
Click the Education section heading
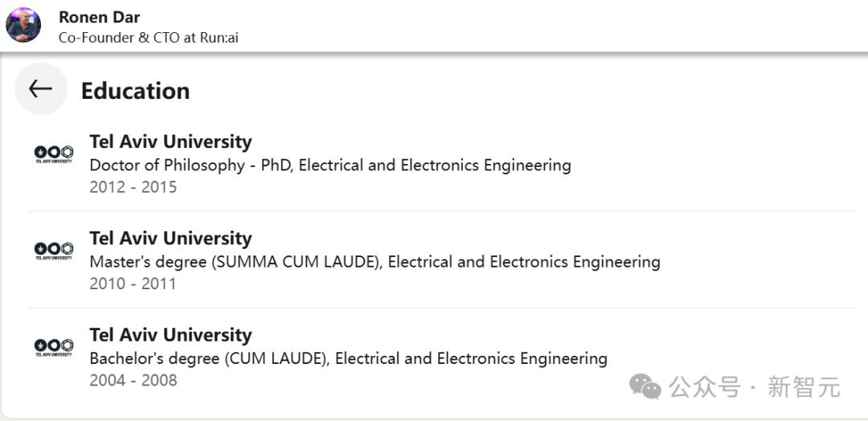point(135,91)
